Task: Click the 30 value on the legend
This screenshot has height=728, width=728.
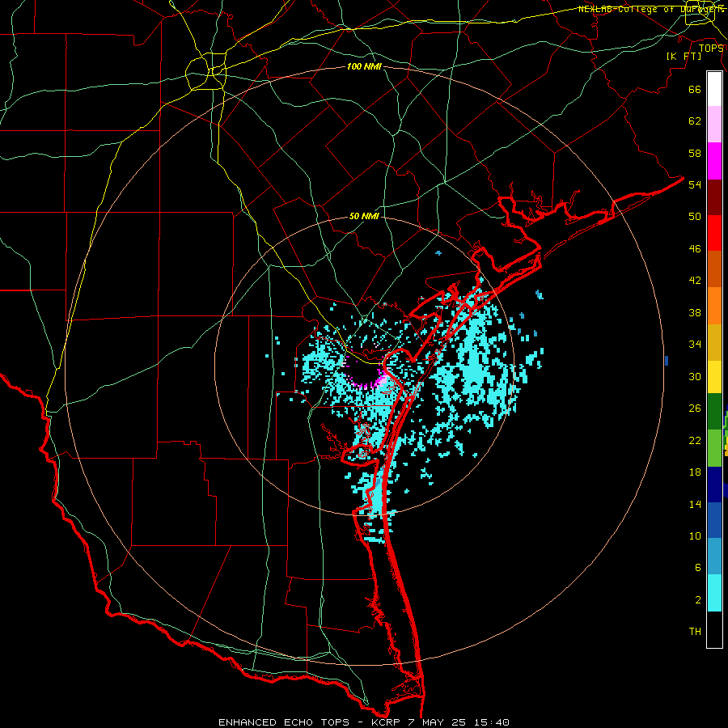Action: (695, 376)
